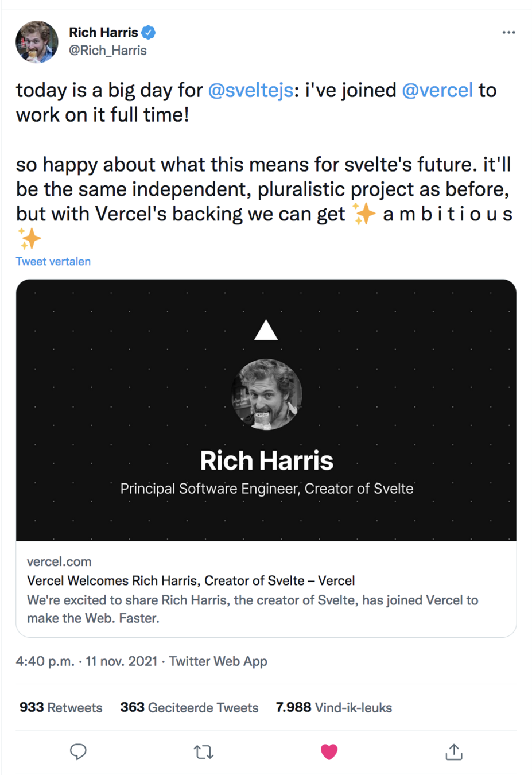This screenshot has height=775, width=532.
Task: Click the reply speech bubble icon
Action: click(x=78, y=751)
